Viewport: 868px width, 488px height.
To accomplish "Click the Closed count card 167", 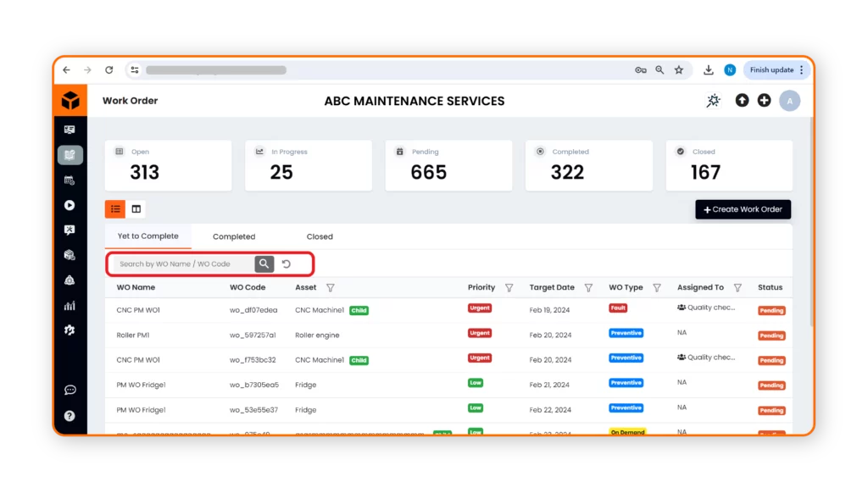I will [x=729, y=165].
